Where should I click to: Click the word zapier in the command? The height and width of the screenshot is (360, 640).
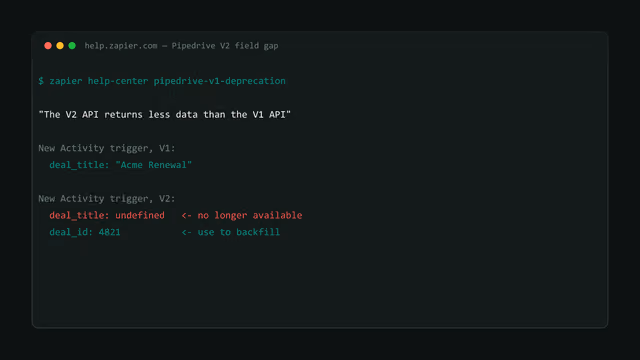click(66, 81)
